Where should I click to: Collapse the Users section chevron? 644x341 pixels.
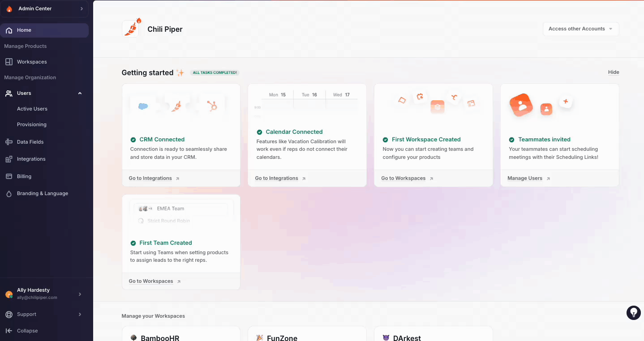click(80, 93)
